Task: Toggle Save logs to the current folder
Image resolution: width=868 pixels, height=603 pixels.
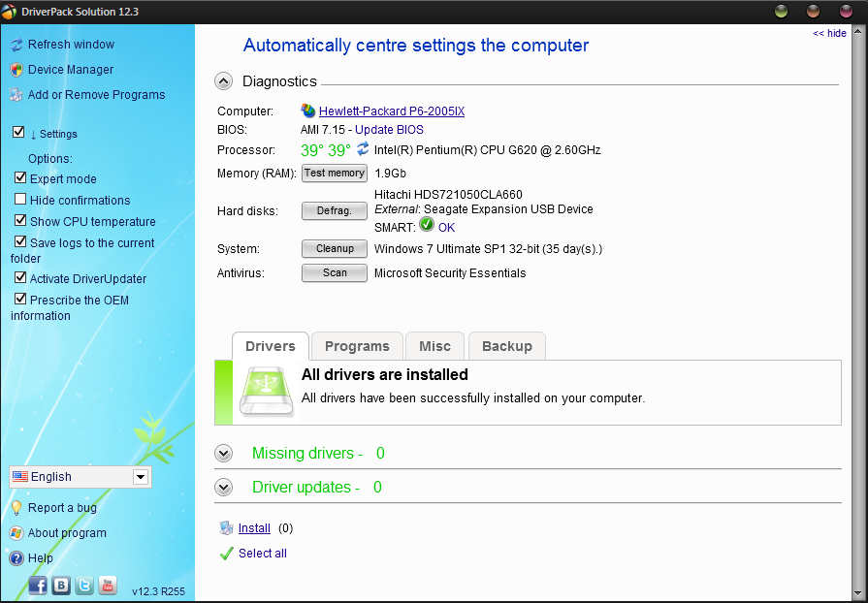Action: (20, 241)
